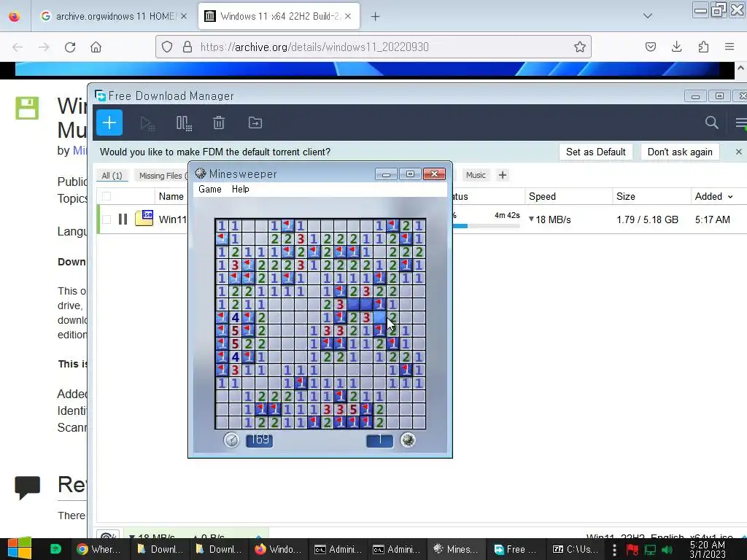Open the Chrome taskbar item
Image resolution: width=747 pixels, height=560 pixels.
coord(101,550)
